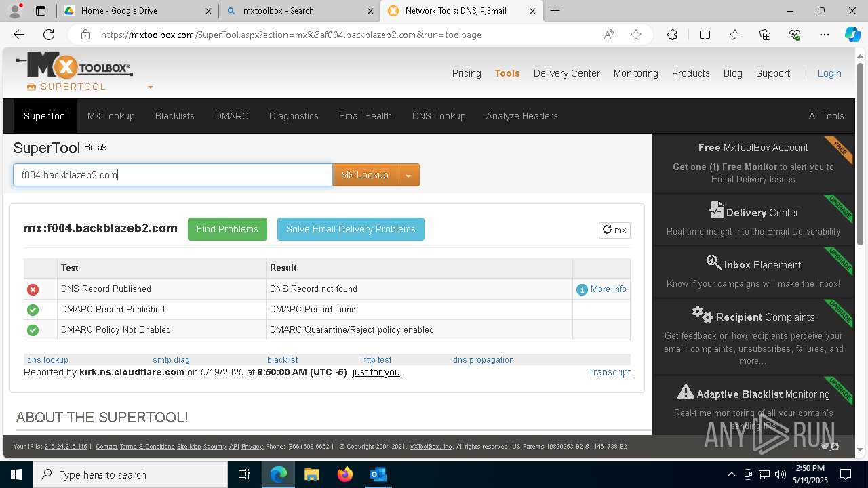Open the DNS Lookup nav tab
This screenshot has height=488, width=868.
click(x=439, y=116)
